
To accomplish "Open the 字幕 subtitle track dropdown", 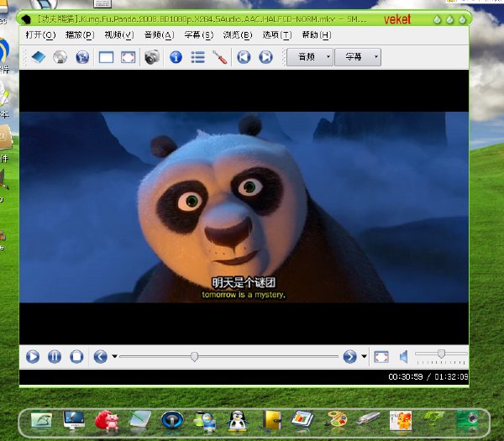I will click(358, 57).
